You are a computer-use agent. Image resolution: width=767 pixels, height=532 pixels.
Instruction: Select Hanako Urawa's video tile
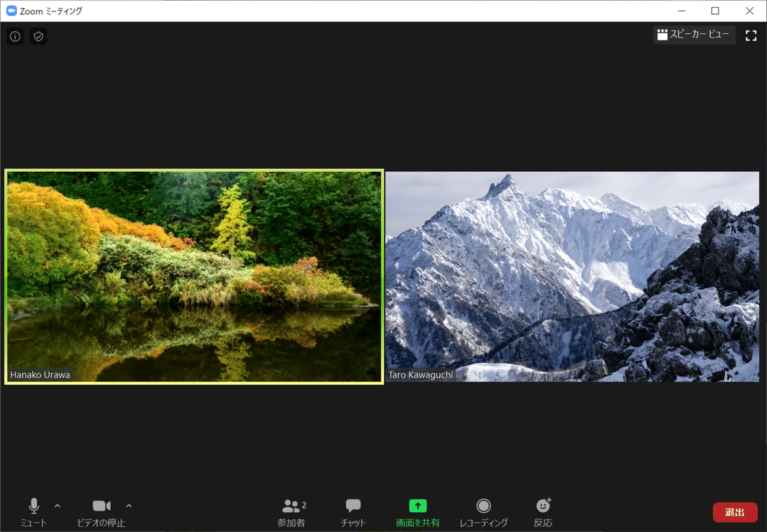coord(194,277)
